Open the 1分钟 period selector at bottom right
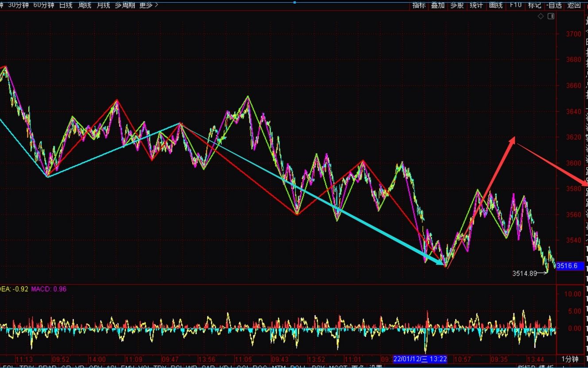Viewport: 588px width, 368px height. pos(570,359)
